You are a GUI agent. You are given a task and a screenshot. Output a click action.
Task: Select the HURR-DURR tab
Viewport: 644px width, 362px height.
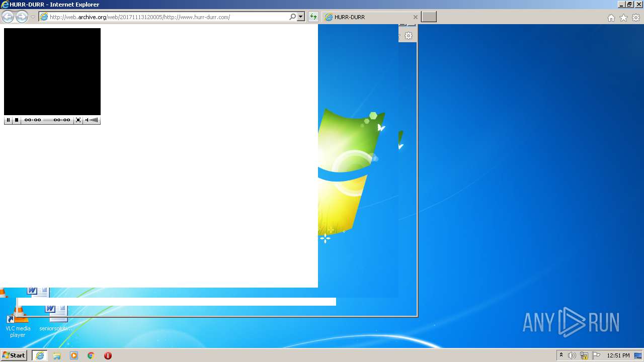click(x=371, y=17)
